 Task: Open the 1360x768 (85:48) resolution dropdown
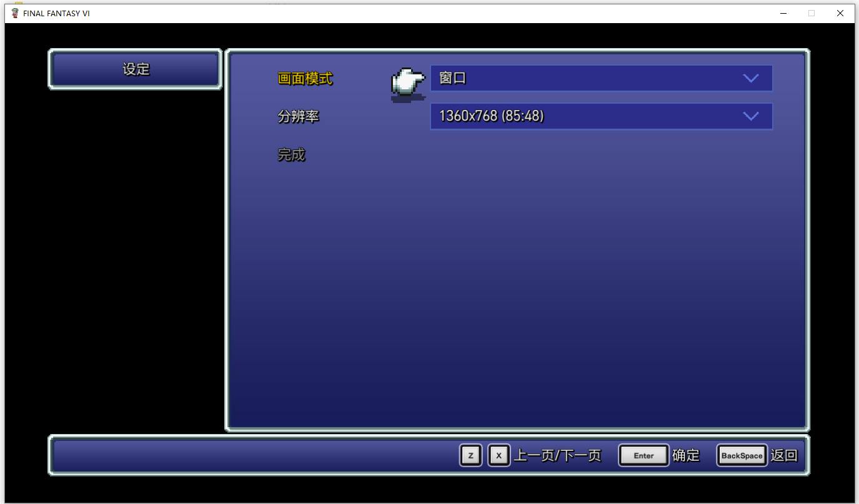(601, 116)
